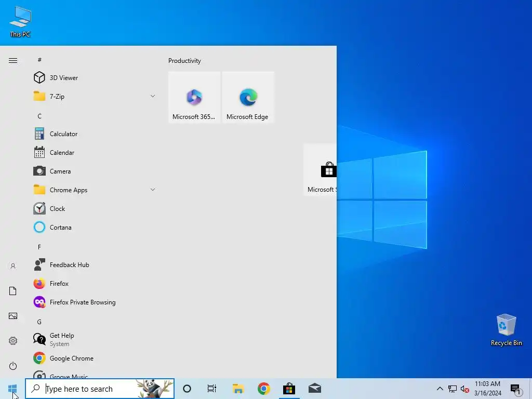The image size is (532, 399).
Task: Open Pictures from the Start sidebar
Action: (13, 316)
